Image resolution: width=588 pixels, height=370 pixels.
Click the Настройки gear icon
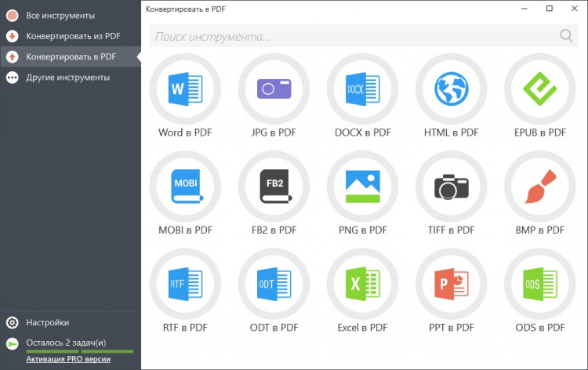[x=13, y=322]
